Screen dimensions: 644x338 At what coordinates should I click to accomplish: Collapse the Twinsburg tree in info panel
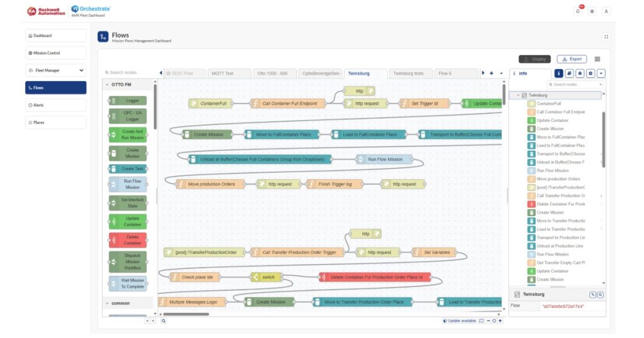pyautogui.click(x=518, y=95)
